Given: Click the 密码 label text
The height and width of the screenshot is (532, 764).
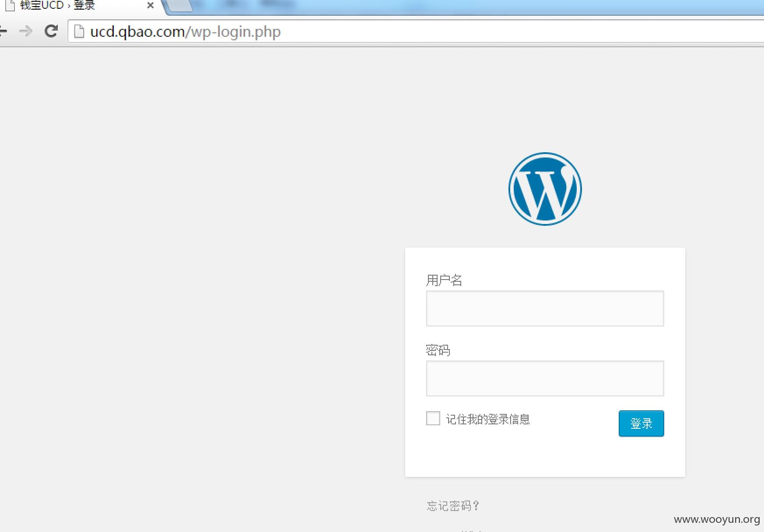Looking at the screenshot, I should click(x=438, y=350).
